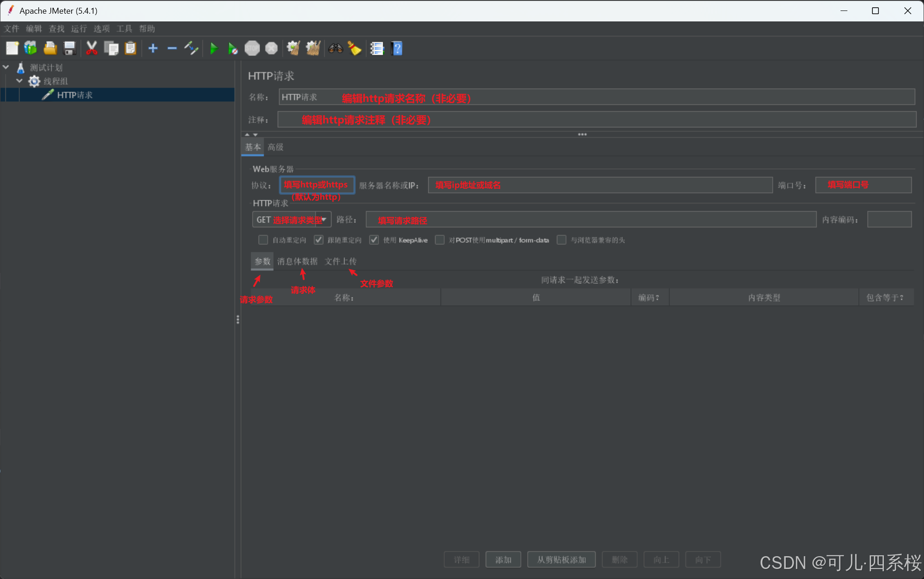The image size is (924, 579).
Task: Click the Templates icon in toolbar
Action: click(x=31, y=48)
